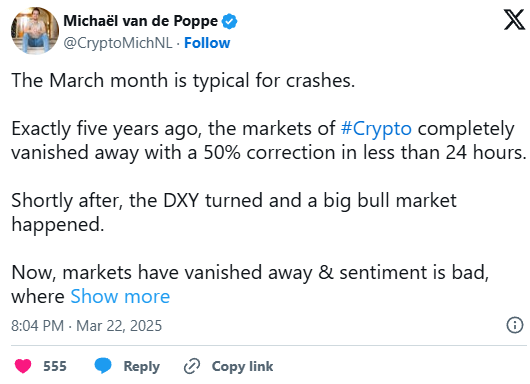Screen dimensions: 530x384
Task: Follow the @CryptoMichNL account
Action: [207, 43]
